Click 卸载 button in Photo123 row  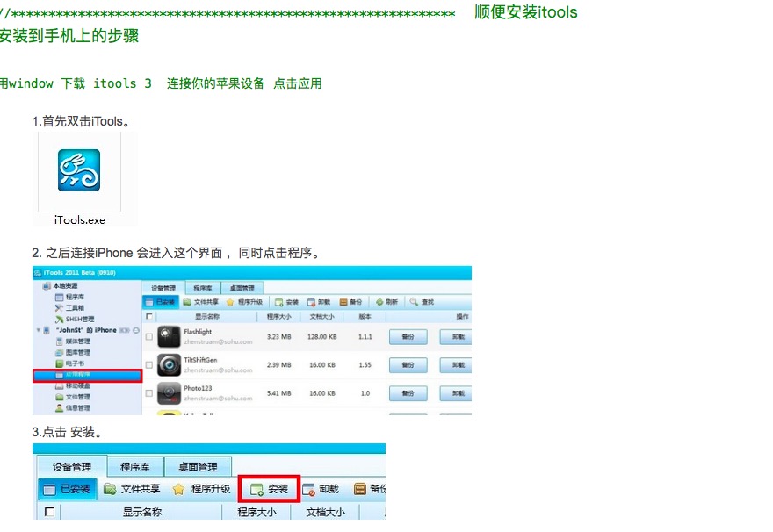(x=457, y=393)
